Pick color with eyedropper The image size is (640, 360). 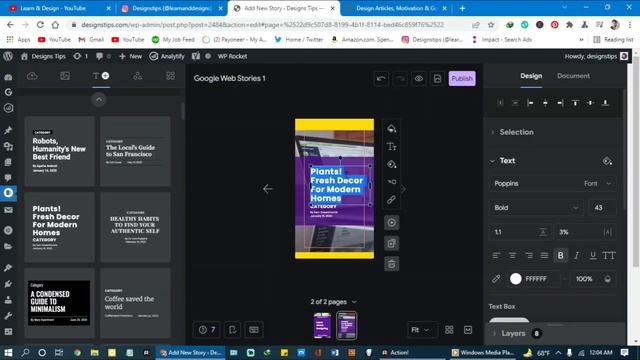(x=496, y=279)
